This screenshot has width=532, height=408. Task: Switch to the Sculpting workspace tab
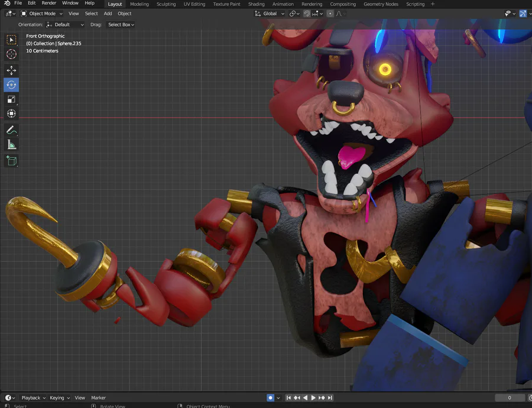click(166, 4)
